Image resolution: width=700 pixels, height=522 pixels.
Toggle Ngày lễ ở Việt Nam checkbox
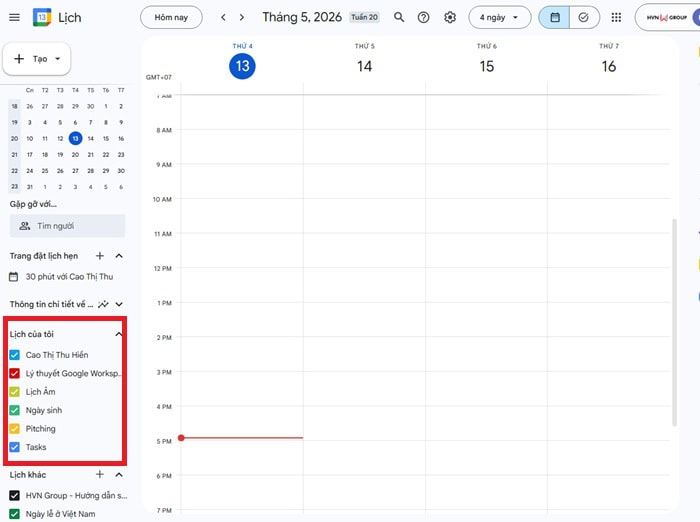[x=15, y=514]
